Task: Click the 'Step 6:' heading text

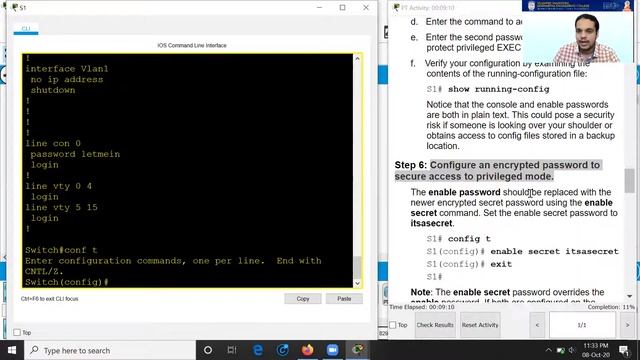Action: [x=411, y=165]
